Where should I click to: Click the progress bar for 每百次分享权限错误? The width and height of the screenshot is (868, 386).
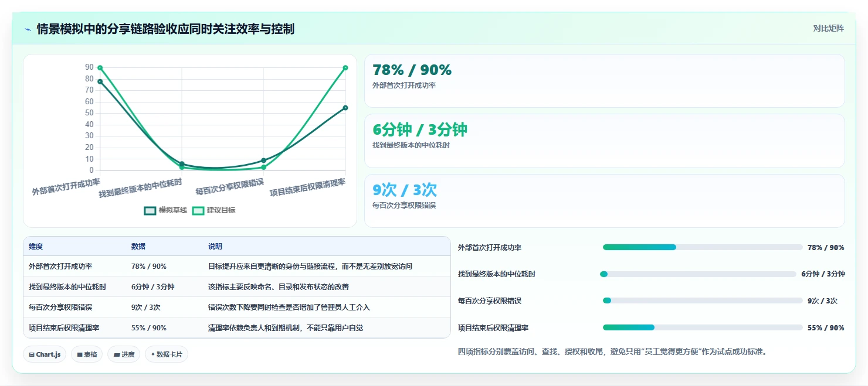coord(703,300)
